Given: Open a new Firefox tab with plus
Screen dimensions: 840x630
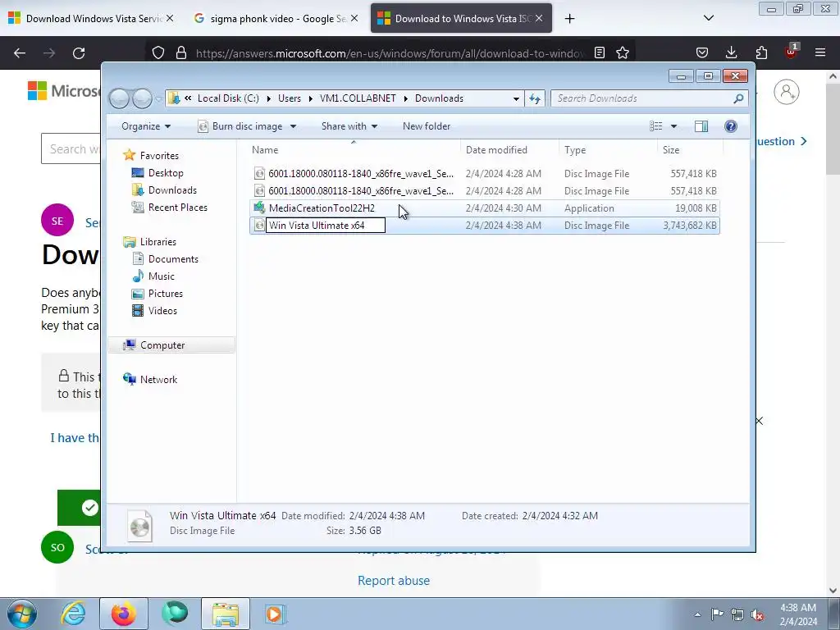Looking at the screenshot, I should pos(569,19).
